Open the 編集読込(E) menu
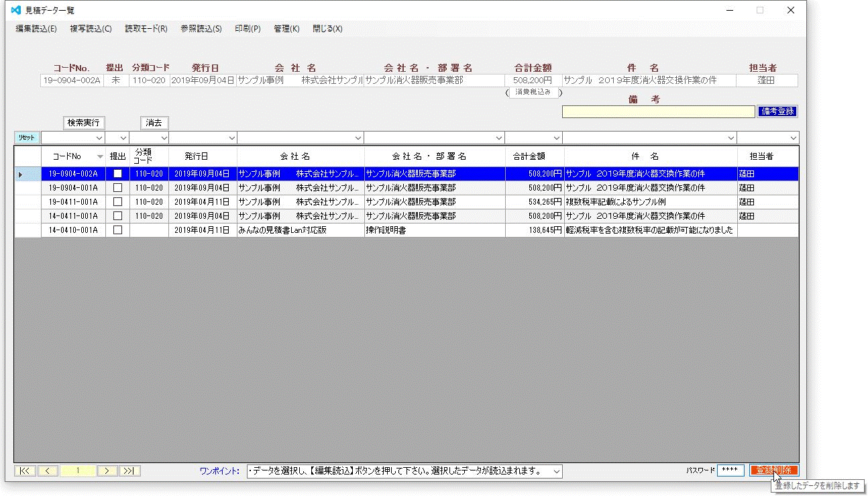 coord(36,29)
